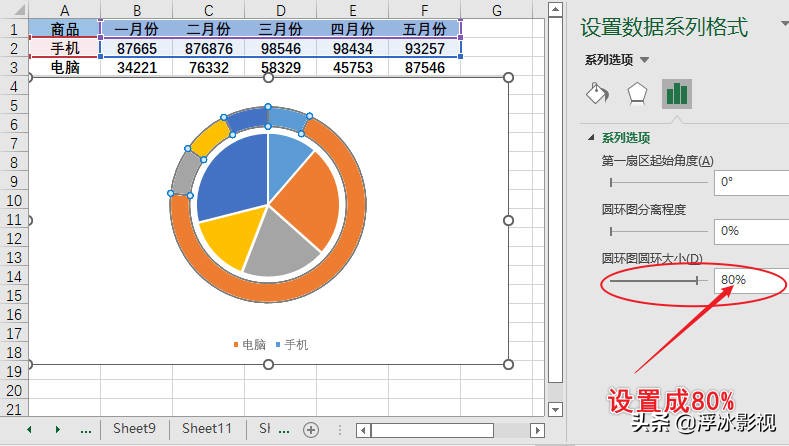This screenshot has width=789, height=446.
Task: Select cell with value 98546
Action: 280,48
